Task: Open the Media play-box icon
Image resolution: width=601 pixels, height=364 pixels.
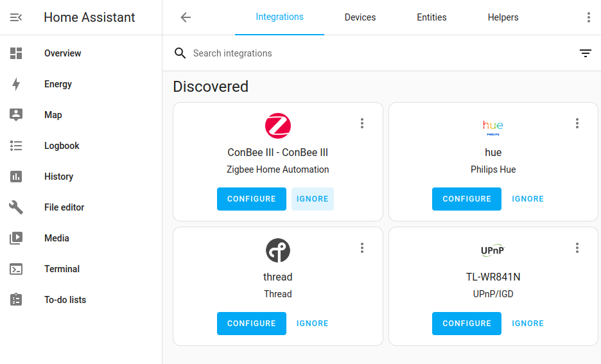Action: tap(16, 238)
